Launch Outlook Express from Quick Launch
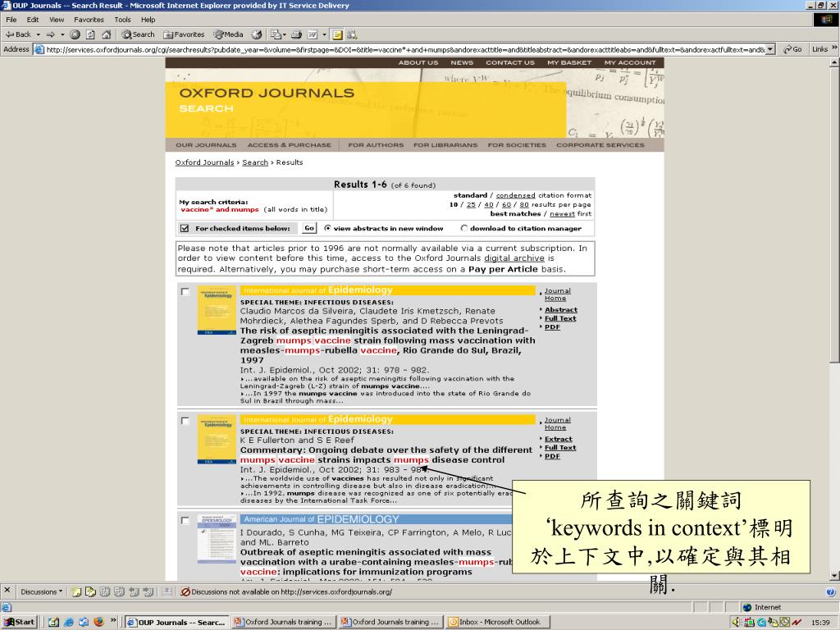Viewport: 840px width, 630px height. tap(84, 622)
